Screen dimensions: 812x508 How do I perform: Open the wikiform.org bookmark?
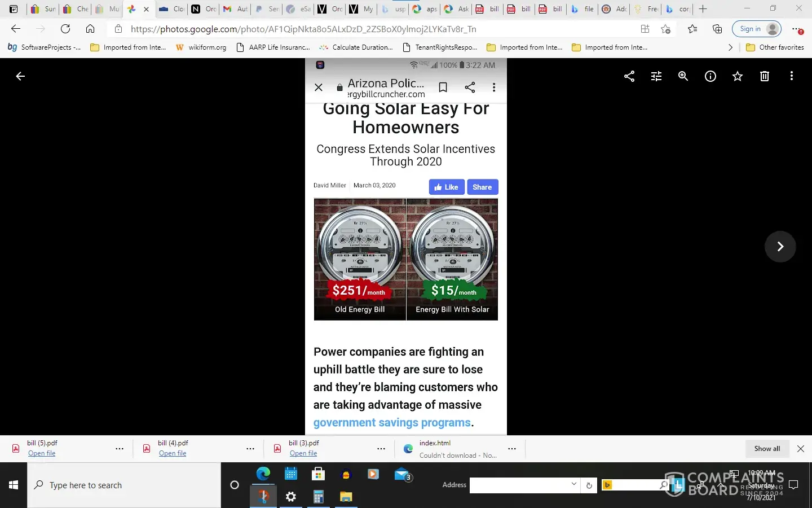201,47
